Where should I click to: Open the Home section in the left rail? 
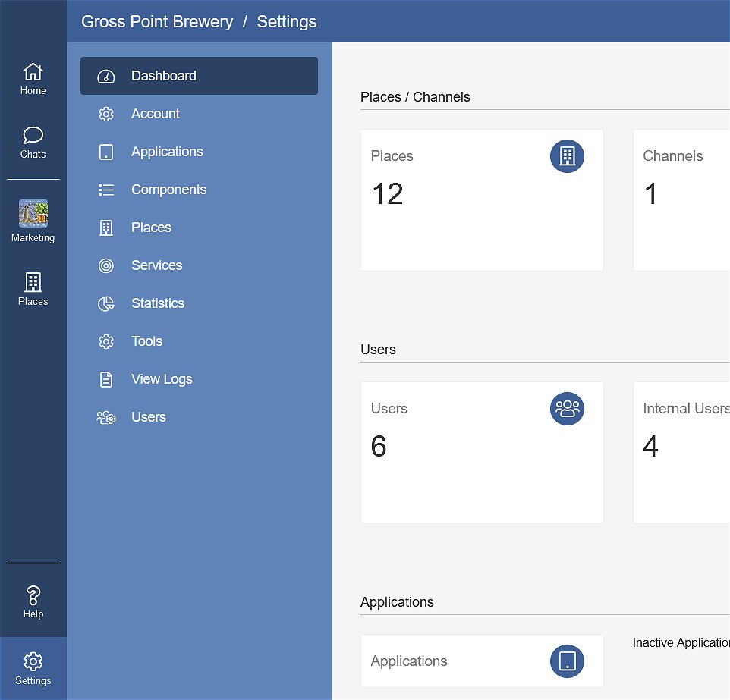(x=33, y=79)
